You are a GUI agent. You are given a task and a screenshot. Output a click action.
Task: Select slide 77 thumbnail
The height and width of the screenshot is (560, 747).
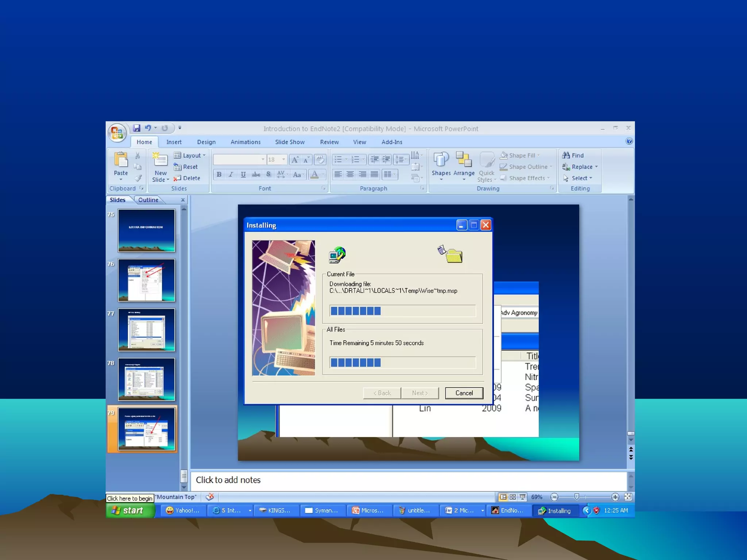[x=146, y=330]
